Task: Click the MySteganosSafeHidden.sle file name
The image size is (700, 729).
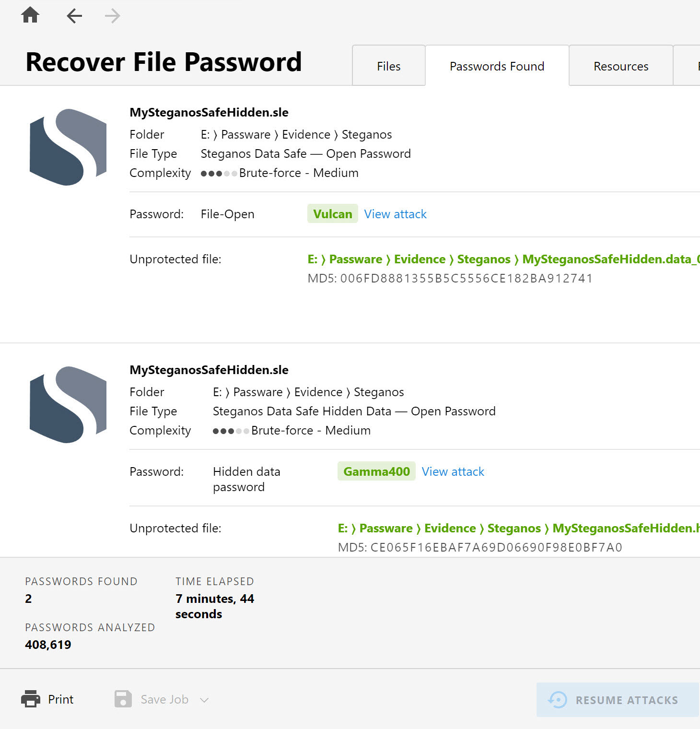Action: click(x=209, y=112)
